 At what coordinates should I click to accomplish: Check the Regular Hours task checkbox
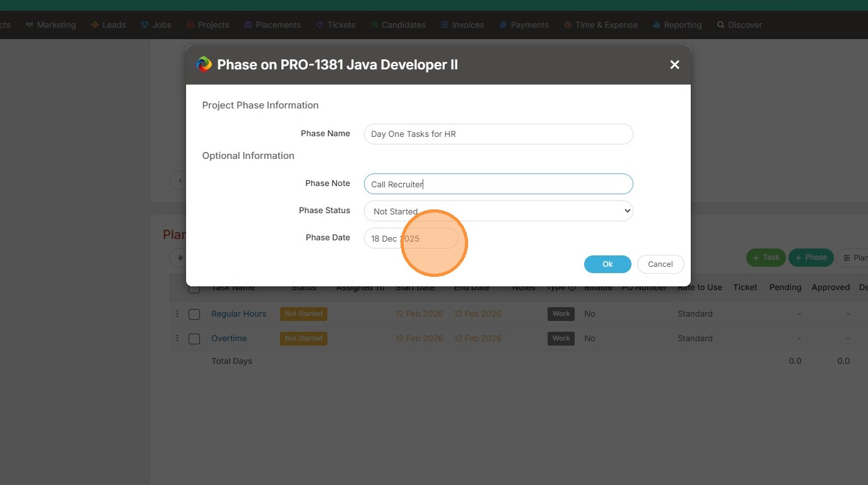coord(194,314)
